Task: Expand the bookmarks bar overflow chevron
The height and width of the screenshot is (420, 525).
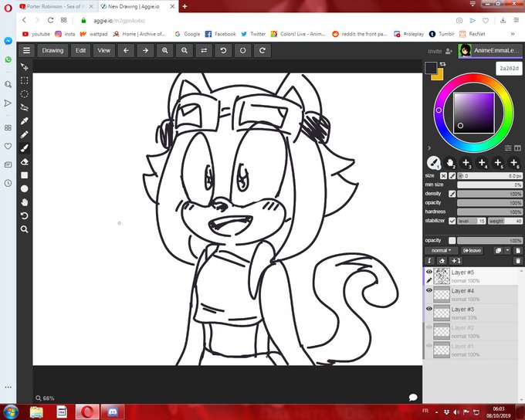Action: pyautogui.click(x=513, y=34)
